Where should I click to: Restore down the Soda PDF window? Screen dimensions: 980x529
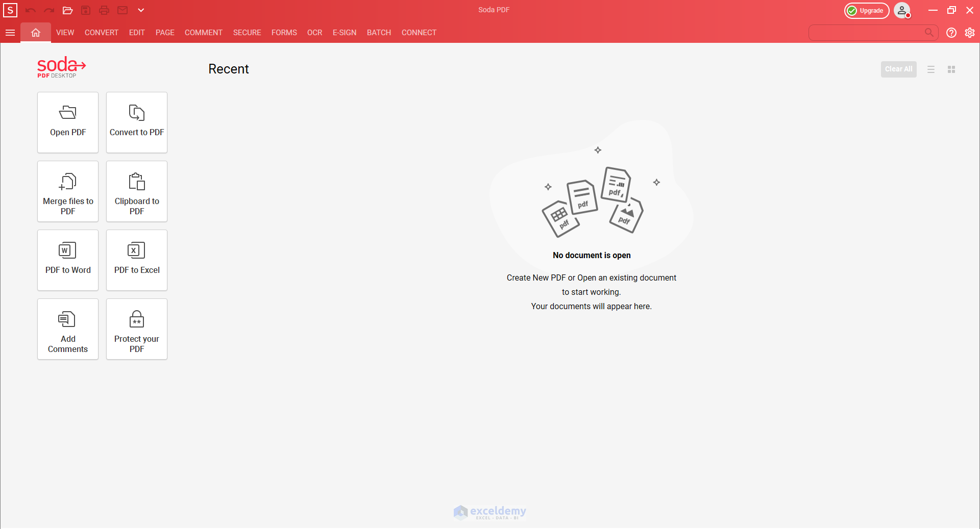tap(951, 10)
